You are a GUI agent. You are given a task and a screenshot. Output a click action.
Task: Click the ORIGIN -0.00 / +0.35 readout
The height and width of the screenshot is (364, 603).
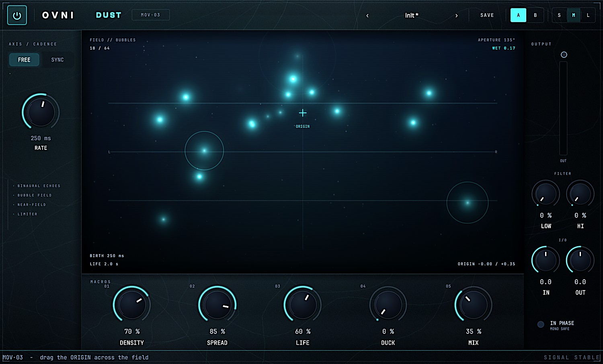click(x=486, y=264)
